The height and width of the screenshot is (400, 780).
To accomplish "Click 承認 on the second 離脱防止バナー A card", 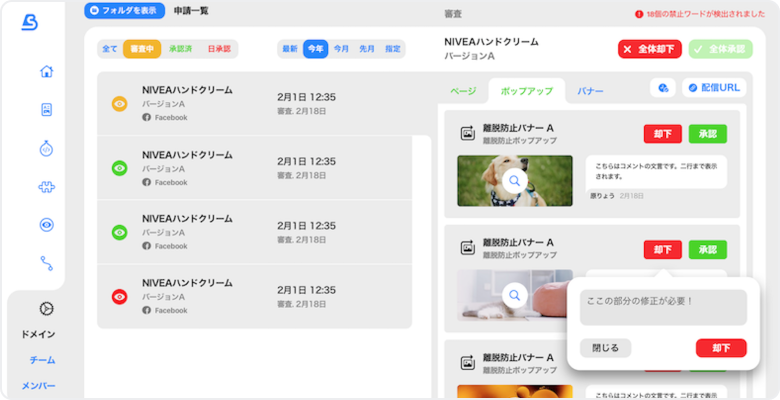I will point(707,250).
